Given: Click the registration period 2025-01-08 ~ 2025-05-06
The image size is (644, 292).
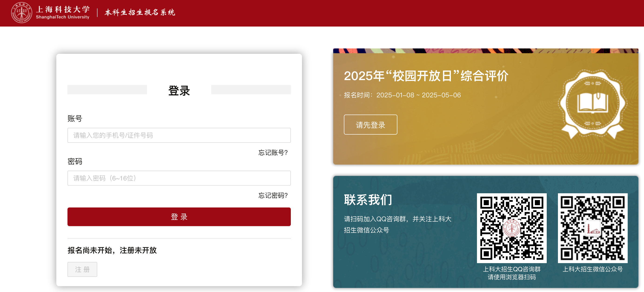Looking at the screenshot, I should pos(419,95).
